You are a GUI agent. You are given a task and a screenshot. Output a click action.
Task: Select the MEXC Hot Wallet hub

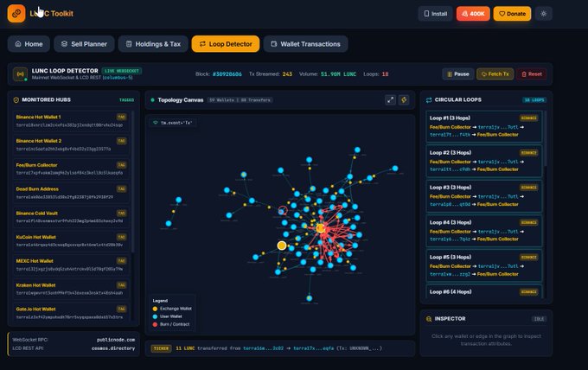71,265
